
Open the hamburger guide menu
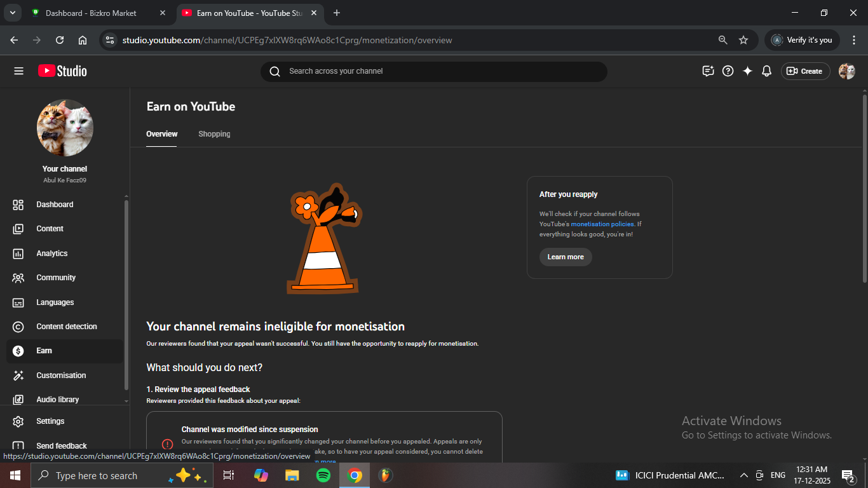pos(18,71)
